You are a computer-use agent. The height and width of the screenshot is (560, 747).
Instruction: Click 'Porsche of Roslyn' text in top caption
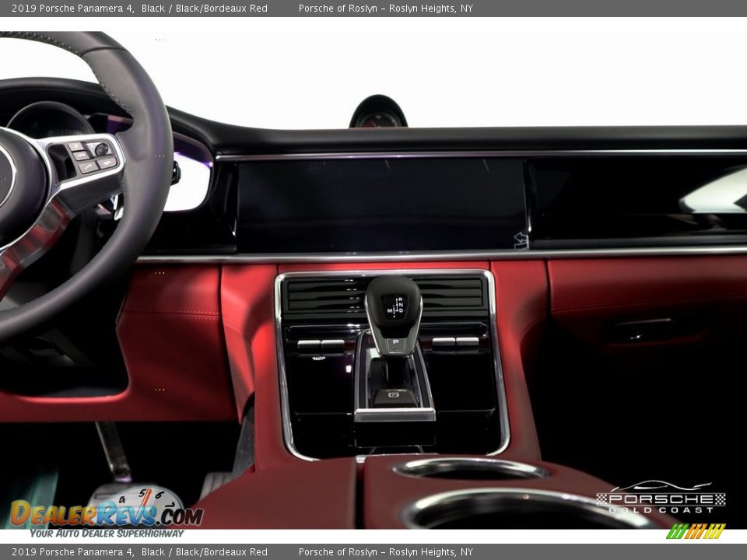(338, 9)
